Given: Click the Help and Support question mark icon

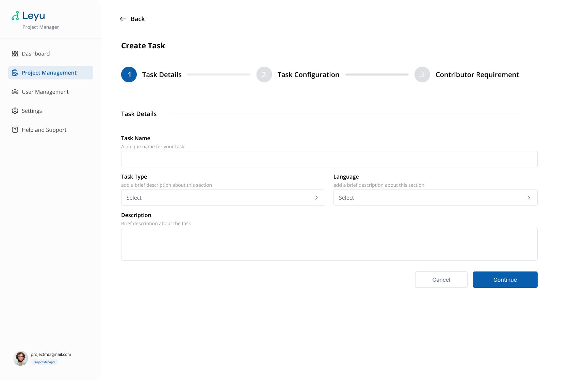Looking at the screenshot, I should 15,130.
